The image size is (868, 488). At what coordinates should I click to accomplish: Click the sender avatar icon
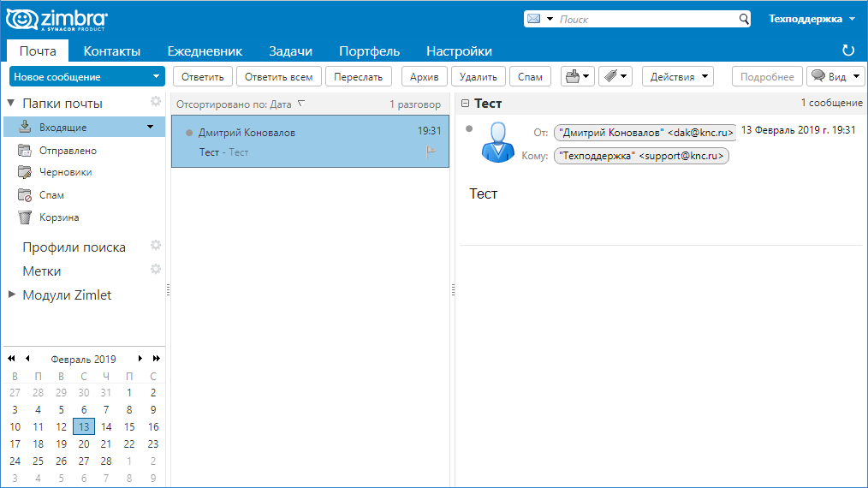[x=497, y=142]
